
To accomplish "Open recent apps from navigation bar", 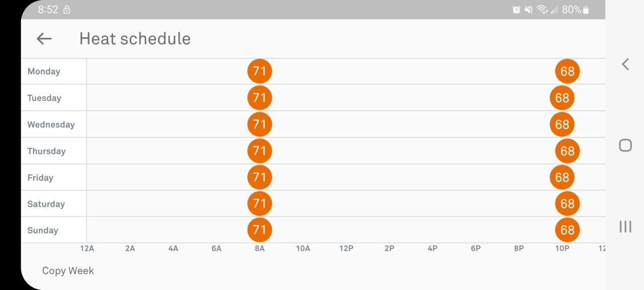I will click(625, 227).
